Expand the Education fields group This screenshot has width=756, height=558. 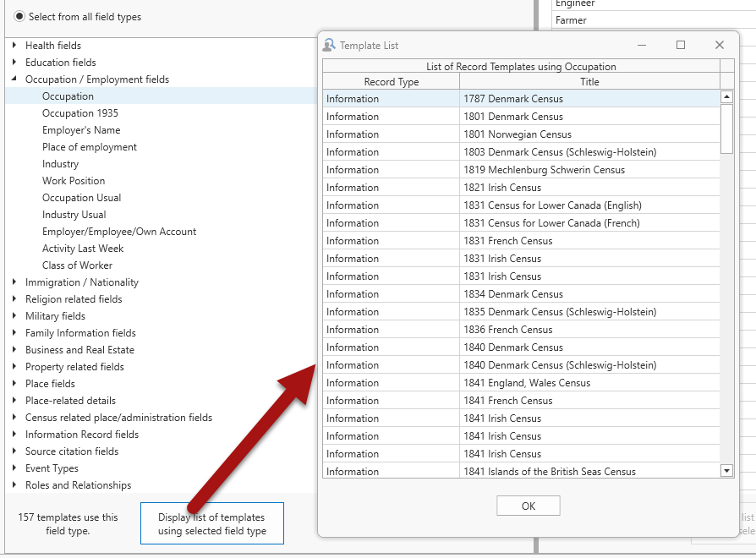click(x=14, y=63)
